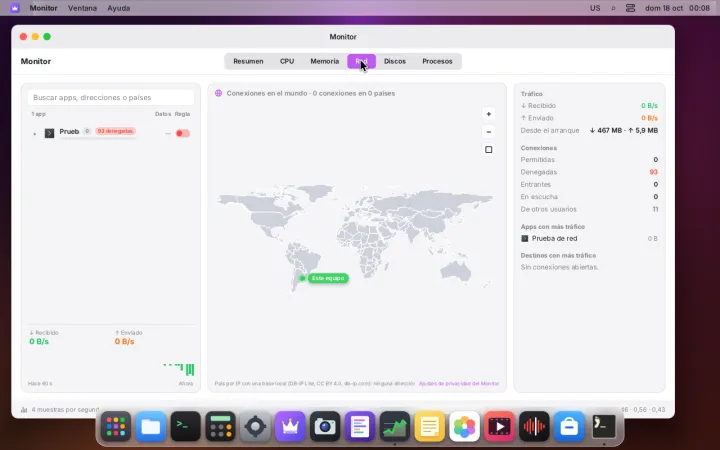The image size is (720, 450).
Task: Click the Desde el arranque totals value
Action: 624,130
